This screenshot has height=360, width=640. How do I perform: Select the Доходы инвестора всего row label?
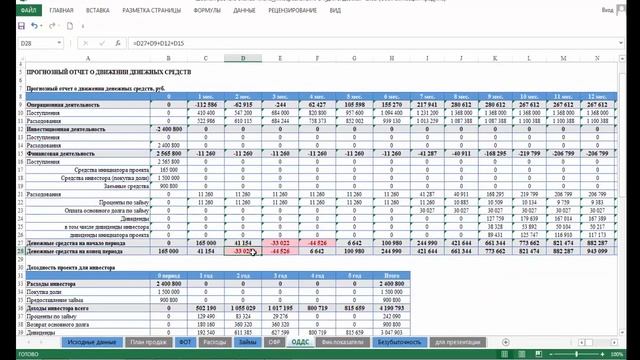click(x=88, y=308)
